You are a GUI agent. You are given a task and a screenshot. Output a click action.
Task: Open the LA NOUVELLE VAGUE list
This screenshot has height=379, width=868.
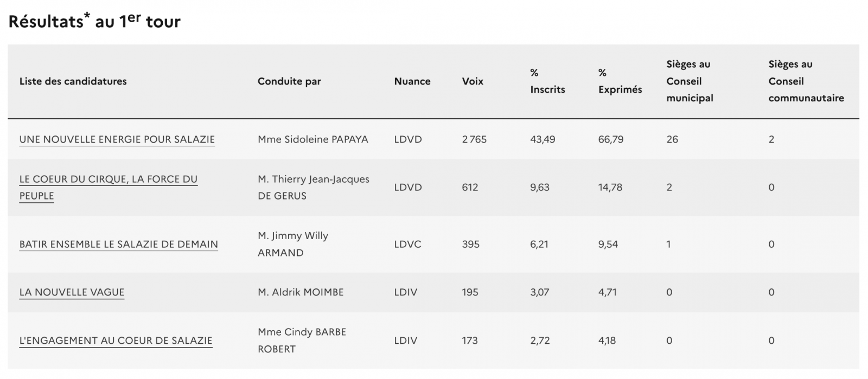click(72, 292)
